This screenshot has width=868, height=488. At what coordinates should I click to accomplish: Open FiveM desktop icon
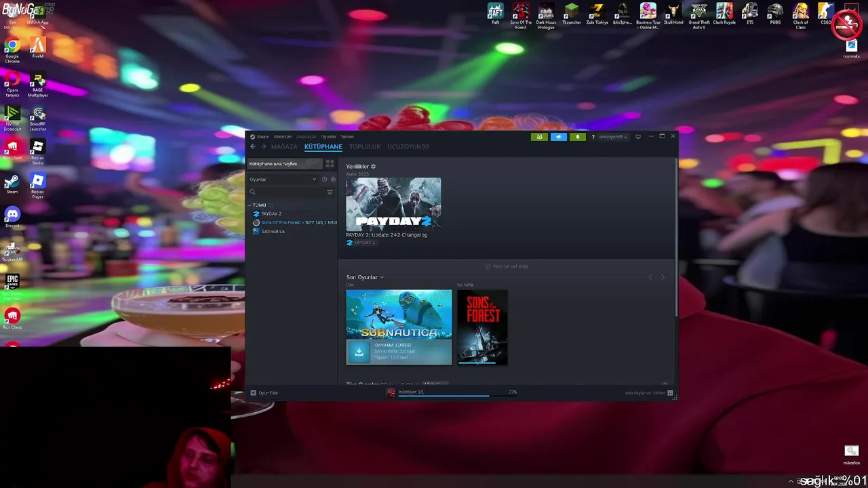tap(37, 47)
